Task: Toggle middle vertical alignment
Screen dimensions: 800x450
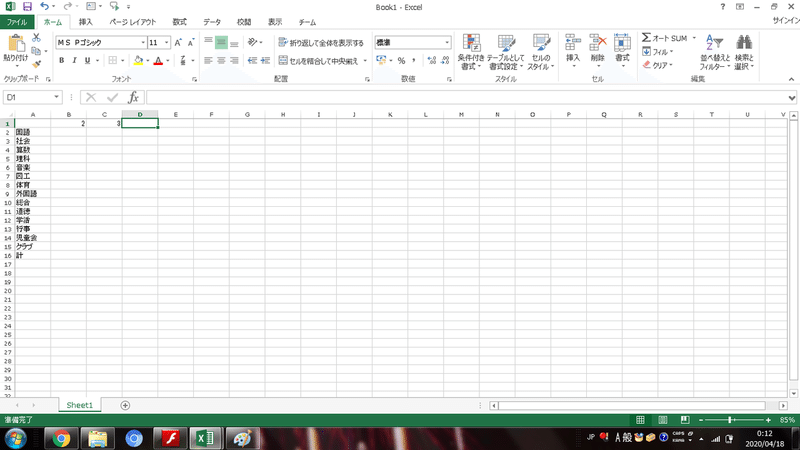Action: pos(221,42)
